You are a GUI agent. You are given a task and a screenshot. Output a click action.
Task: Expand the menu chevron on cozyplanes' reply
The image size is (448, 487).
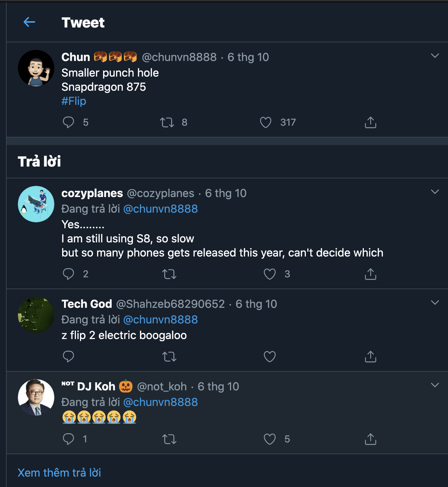(435, 192)
